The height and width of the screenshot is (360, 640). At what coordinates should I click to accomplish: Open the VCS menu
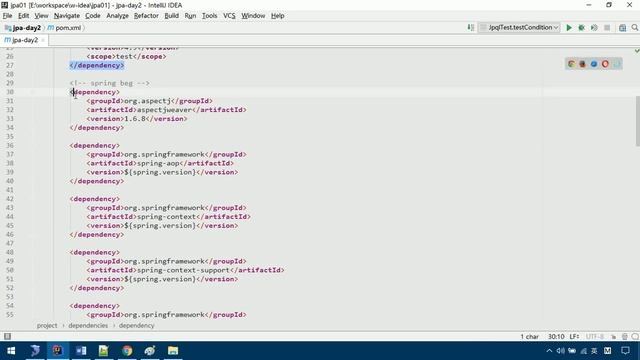(x=229, y=16)
